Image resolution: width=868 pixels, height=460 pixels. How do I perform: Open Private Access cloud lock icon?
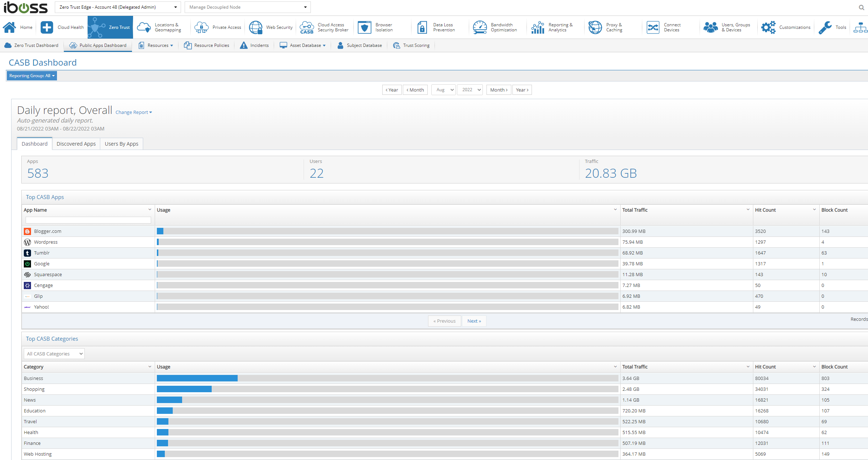[201, 27]
